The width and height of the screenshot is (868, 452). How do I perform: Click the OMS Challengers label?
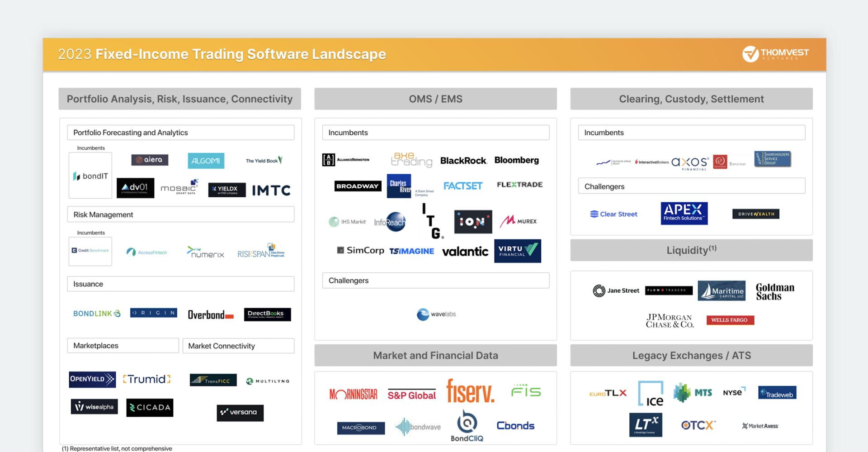436,281
